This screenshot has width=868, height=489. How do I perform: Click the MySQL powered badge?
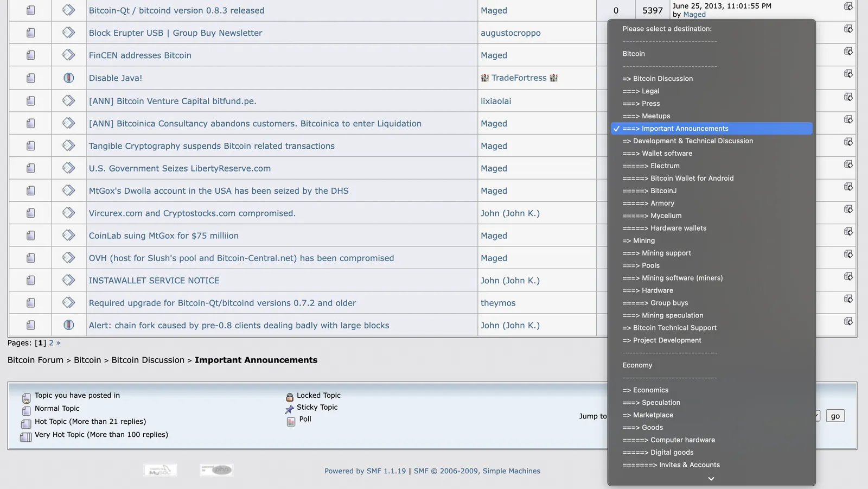pos(160,470)
